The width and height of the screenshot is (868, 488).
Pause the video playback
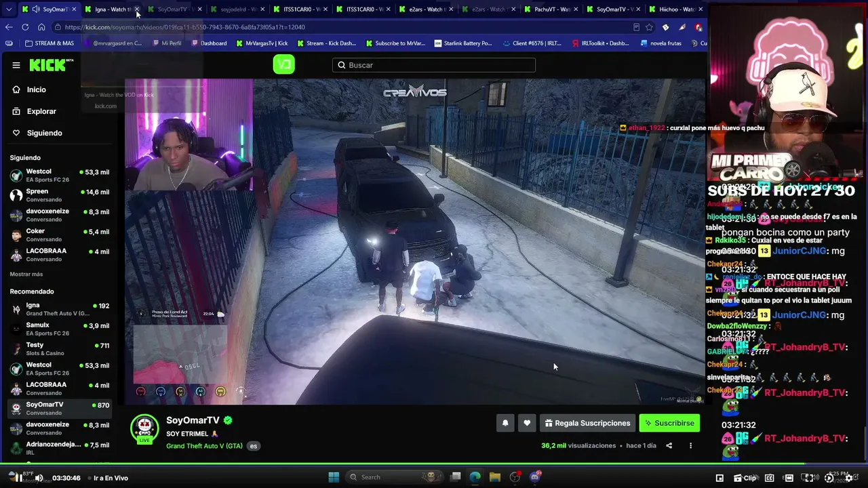pos(19,478)
